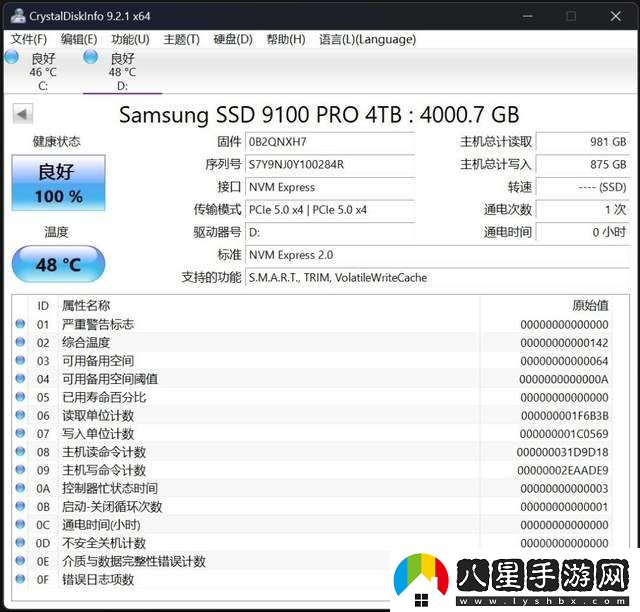The image size is (640, 612).
Task: Click host total writes value 875 GB
Action: pyautogui.click(x=583, y=165)
